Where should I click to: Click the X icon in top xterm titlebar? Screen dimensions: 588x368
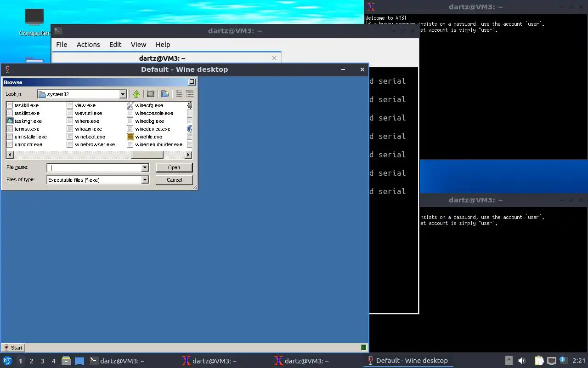point(371,7)
